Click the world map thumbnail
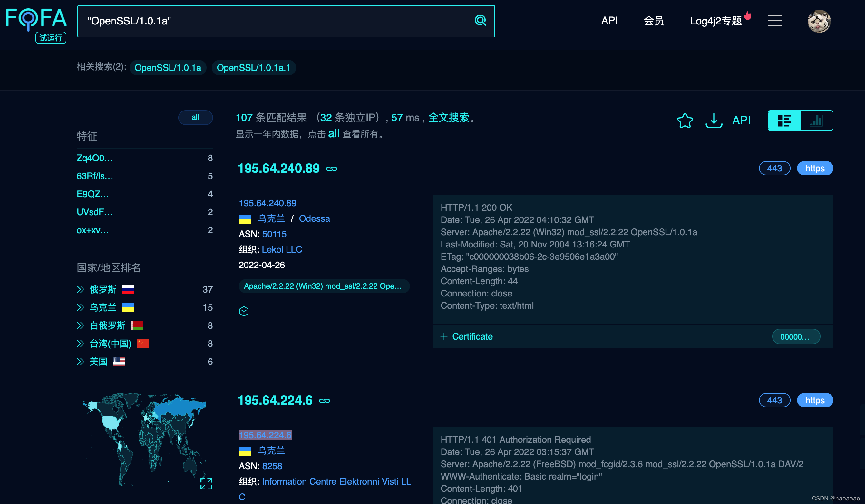 click(x=144, y=440)
